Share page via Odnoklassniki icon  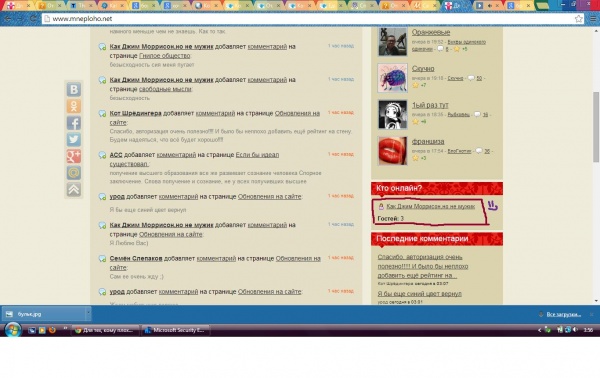coord(74,106)
